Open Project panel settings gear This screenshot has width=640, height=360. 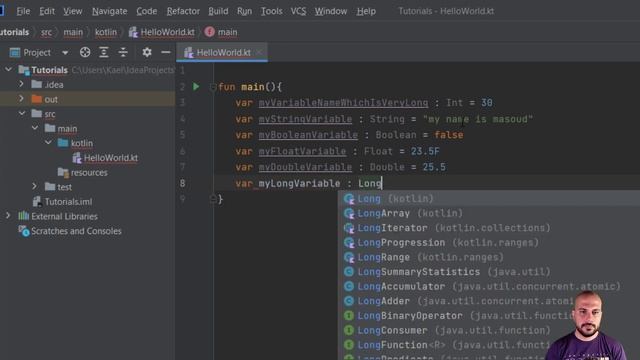pyautogui.click(x=147, y=52)
